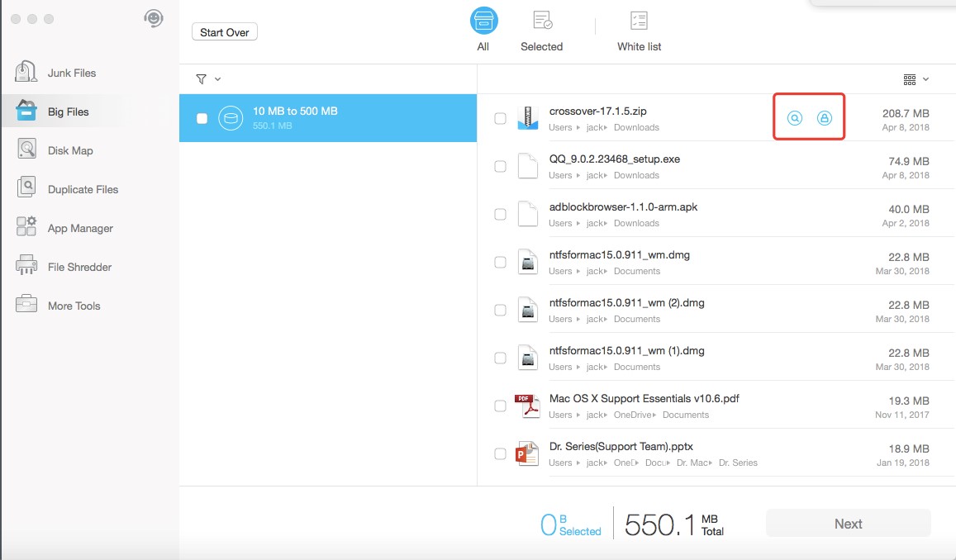Switch to the White list tab
The height and width of the screenshot is (560, 956).
pyautogui.click(x=639, y=31)
